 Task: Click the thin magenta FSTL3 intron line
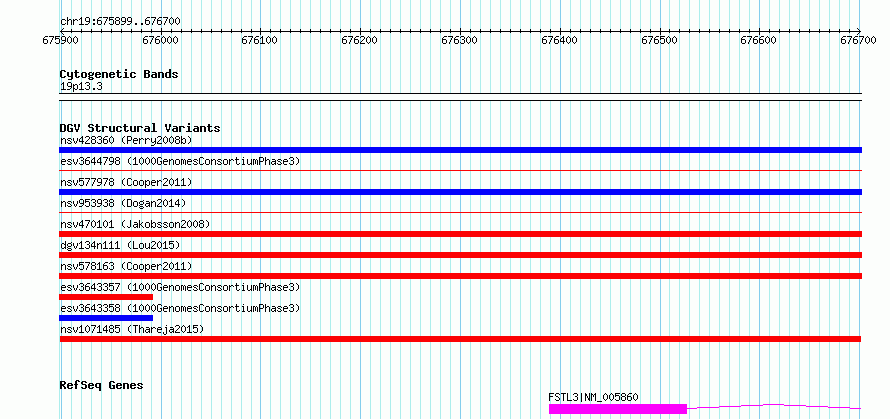click(x=774, y=406)
